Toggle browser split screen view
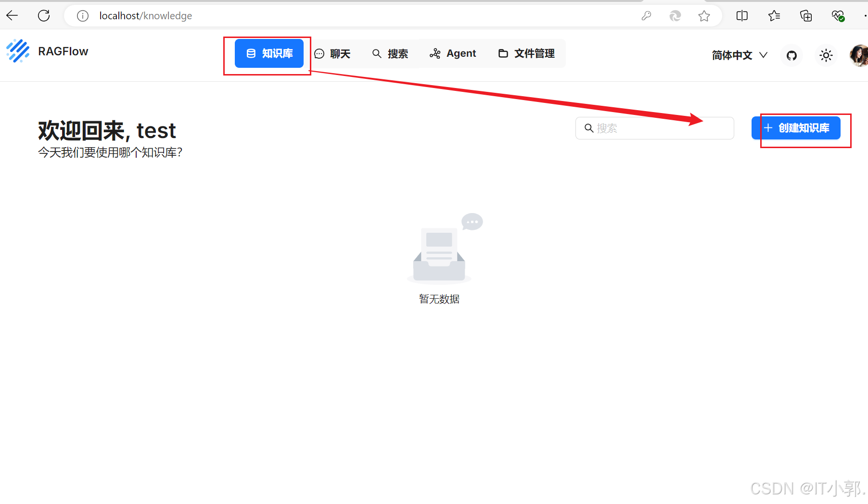Image resolution: width=868 pixels, height=504 pixels. point(741,15)
